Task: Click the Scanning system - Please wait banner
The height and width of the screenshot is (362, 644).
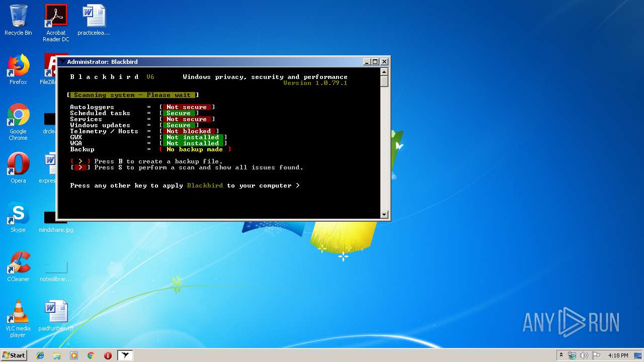Action: point(132,95)
